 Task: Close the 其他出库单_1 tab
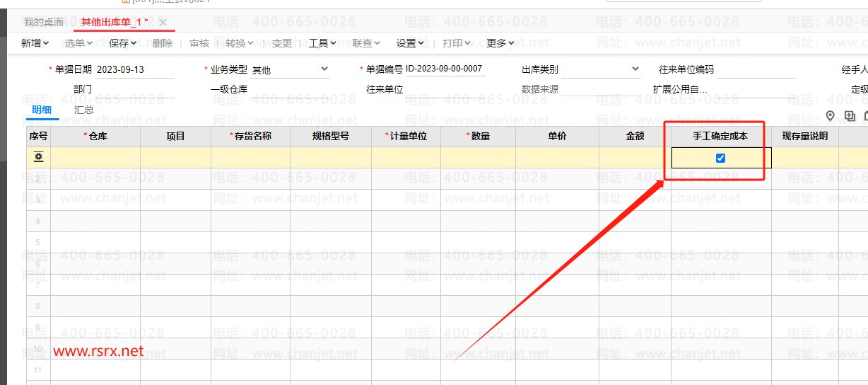(x=163, y=22)
